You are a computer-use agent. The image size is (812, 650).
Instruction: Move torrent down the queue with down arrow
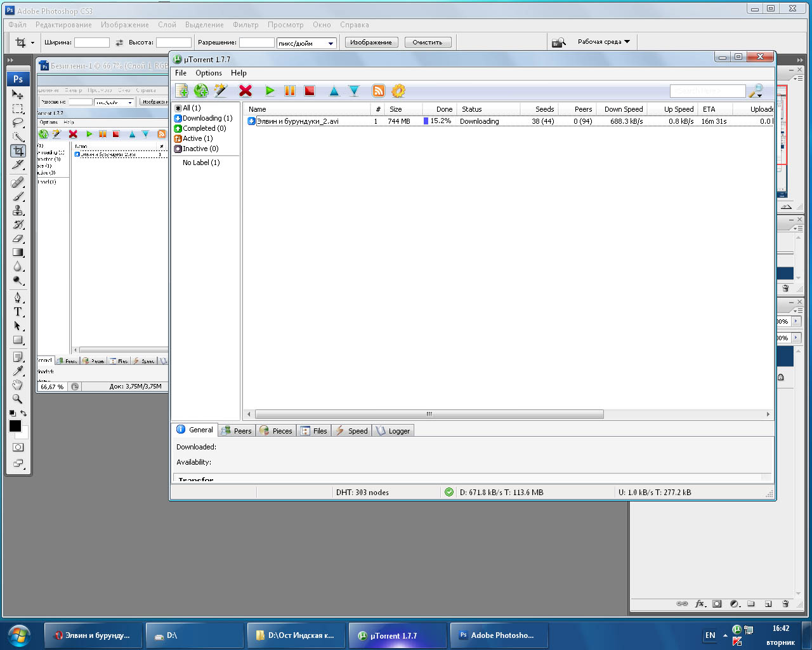(354, 91)
